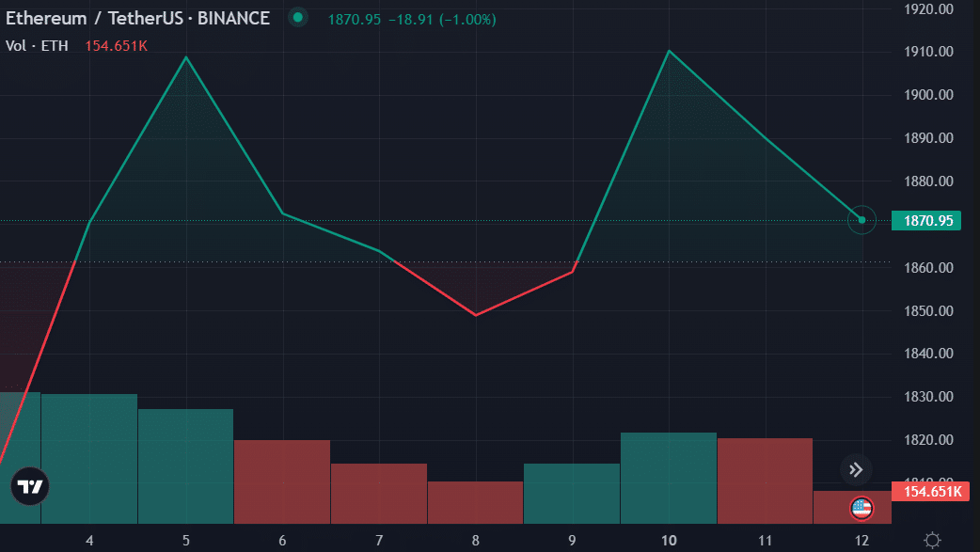Click the Vol · ETH indicator label
The image size is (980, 552).
pos(37,46)
